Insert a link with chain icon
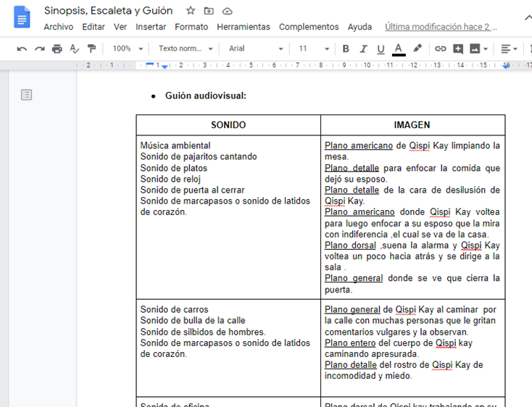 (441, 49)
